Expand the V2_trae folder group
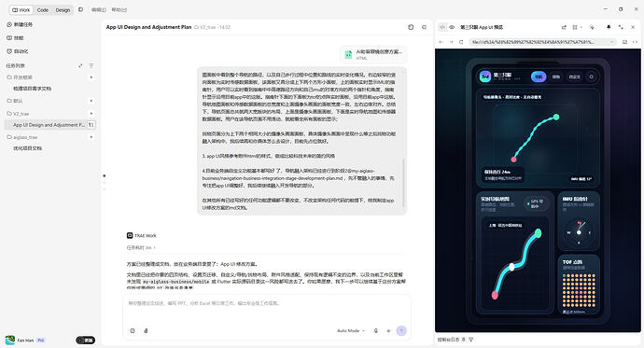The image size is (644, 348). (18, 113)
